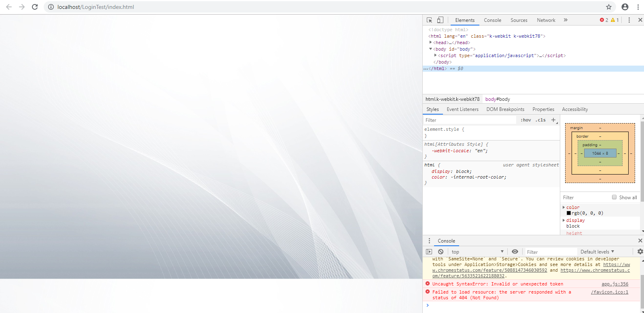644x313 pixels.
Task: Open the red error count indicator
Action: [604, 20]
